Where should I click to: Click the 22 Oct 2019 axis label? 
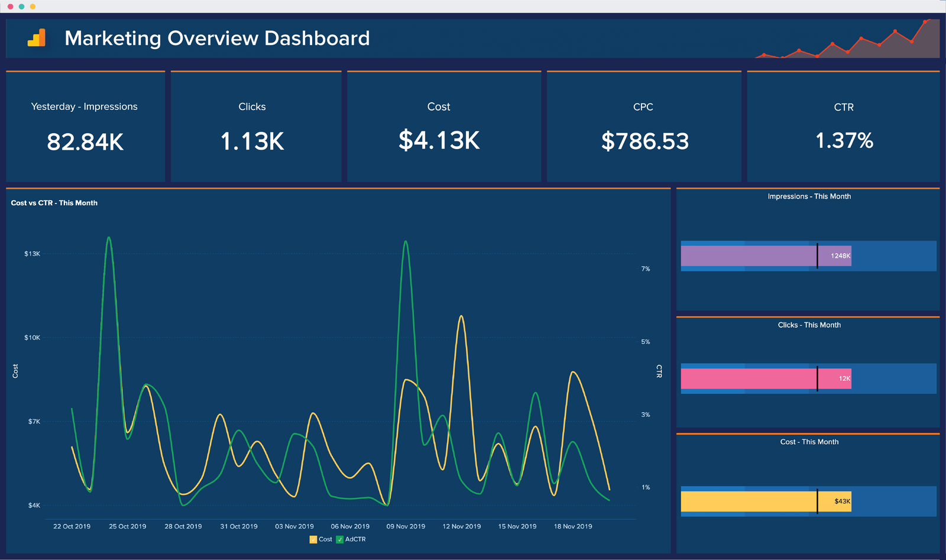(72, 526)
